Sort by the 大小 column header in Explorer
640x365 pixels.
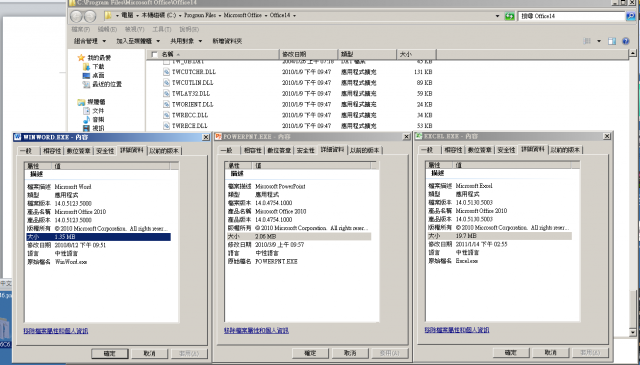point(416,54)
